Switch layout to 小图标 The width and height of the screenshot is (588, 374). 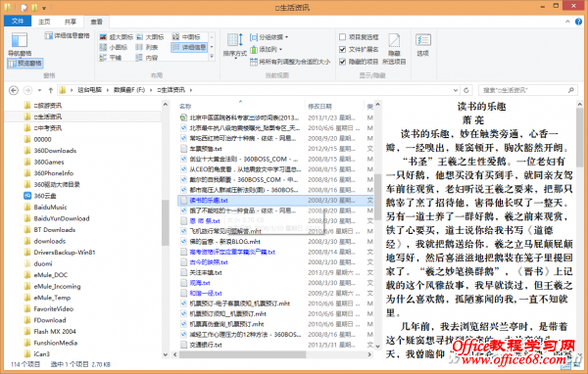pyautogui.click(x=114, y=47)
